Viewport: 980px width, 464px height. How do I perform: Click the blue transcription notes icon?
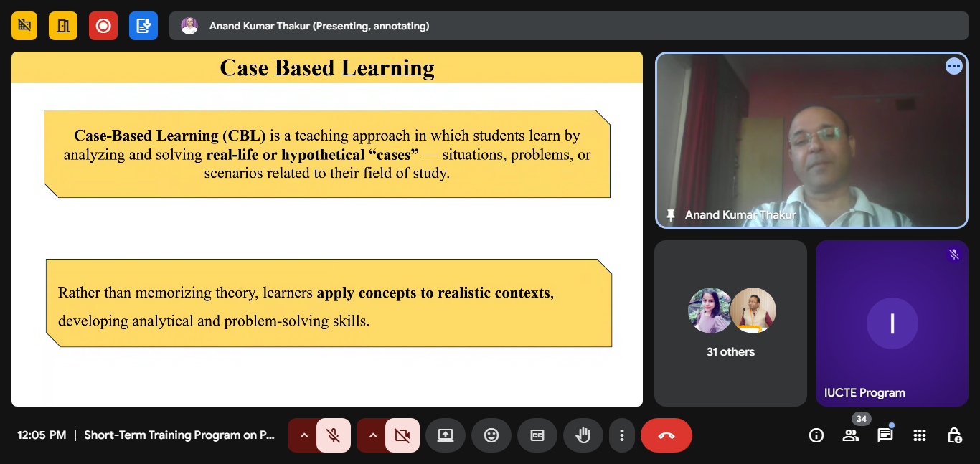click(143, 26)
